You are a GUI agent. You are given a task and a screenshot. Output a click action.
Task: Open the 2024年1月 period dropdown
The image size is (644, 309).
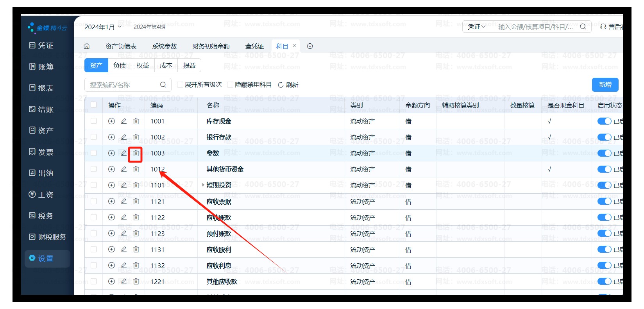click(x=103, y=27)
